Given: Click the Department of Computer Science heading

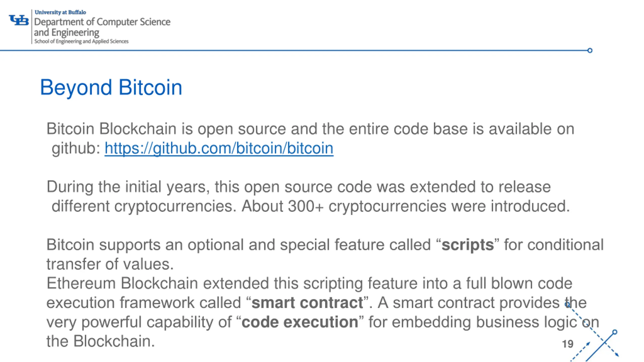Looking at the screenshot, I should coord(102,22).
